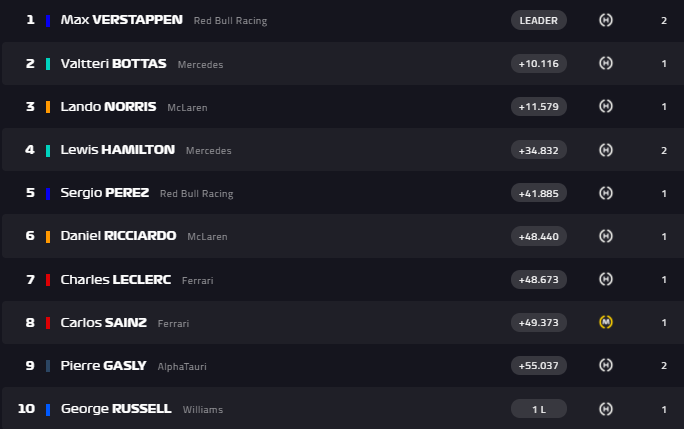Click the orange McLaren color bar beside Norris
The image size is (684, 429).
click(48, 107)
